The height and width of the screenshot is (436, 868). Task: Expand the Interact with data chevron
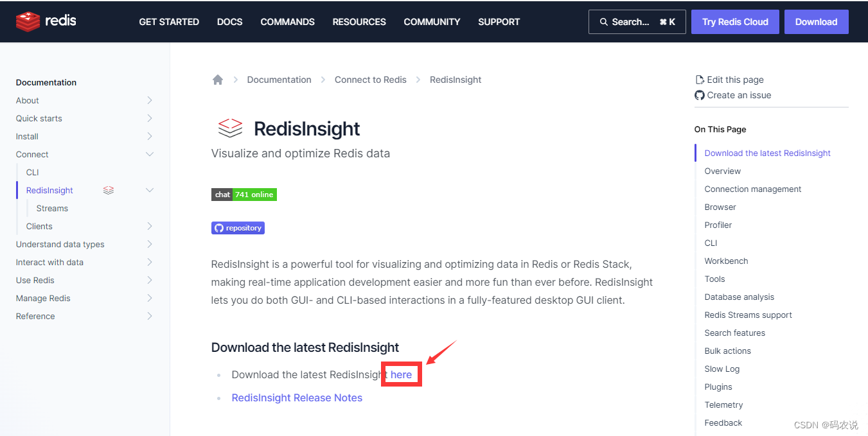click(150, 262)
